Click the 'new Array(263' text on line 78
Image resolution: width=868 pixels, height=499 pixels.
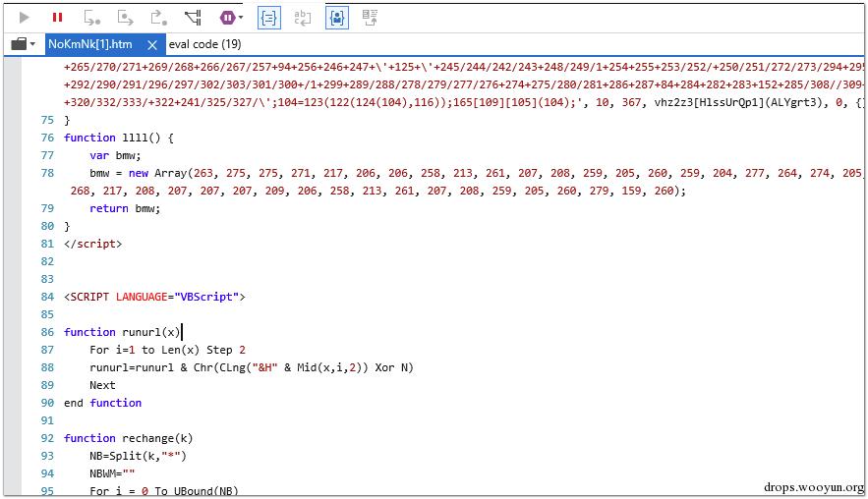(171, 173)
